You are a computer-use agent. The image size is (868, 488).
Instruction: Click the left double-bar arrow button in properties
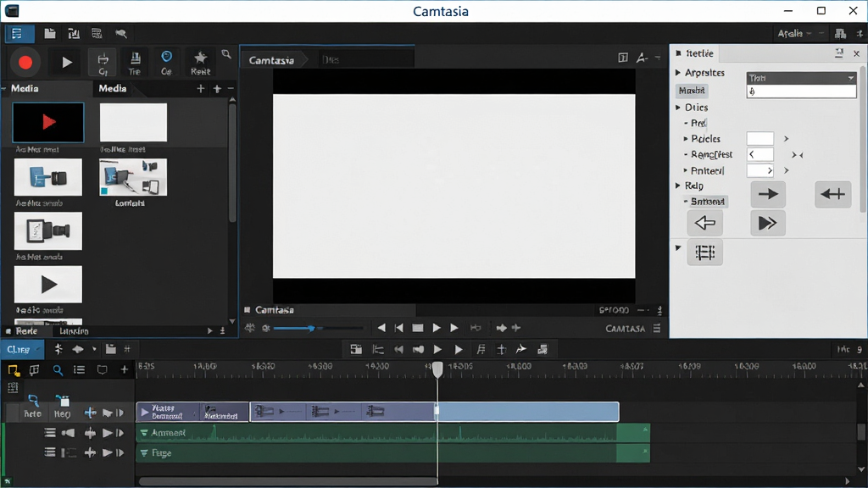point(832,194)
